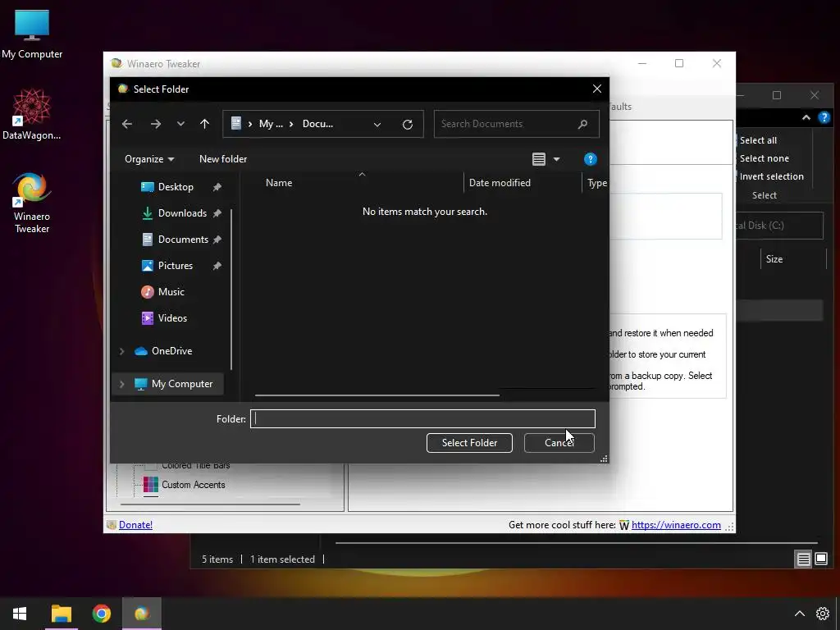Open the Donate! link in Winaero Tweaker
The width and height of the screenshot is (840, 630).
coord(135,525)
